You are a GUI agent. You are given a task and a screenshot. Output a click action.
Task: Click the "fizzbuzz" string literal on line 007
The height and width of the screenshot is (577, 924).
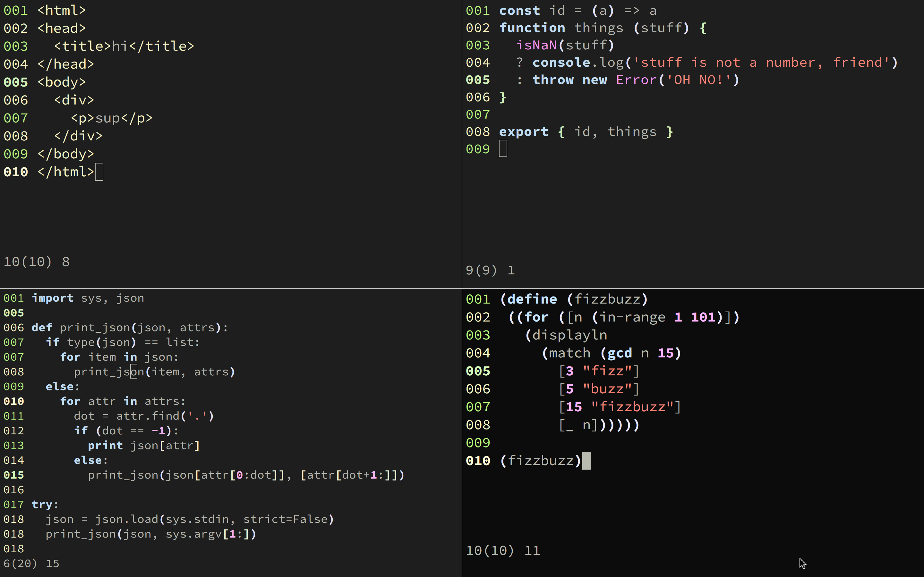(632, 407)
